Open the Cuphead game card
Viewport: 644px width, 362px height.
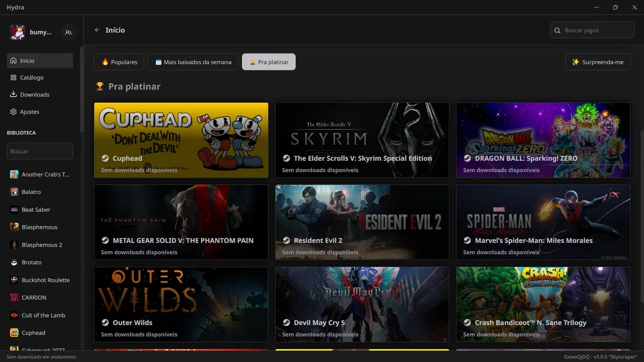coord(181,140)
